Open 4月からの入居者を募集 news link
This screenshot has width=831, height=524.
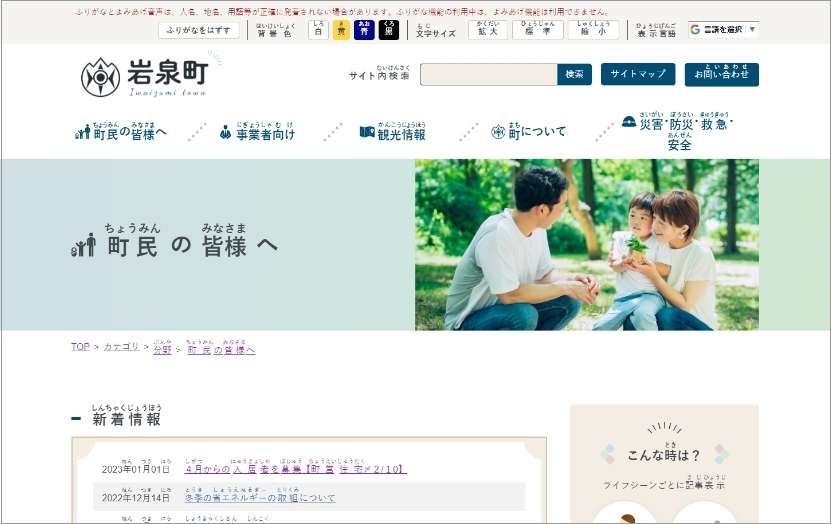click(296, 467)
